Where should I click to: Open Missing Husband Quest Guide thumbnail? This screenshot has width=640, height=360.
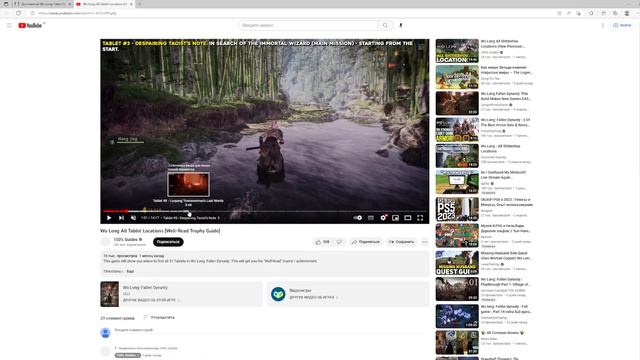(x=457, y=263)
